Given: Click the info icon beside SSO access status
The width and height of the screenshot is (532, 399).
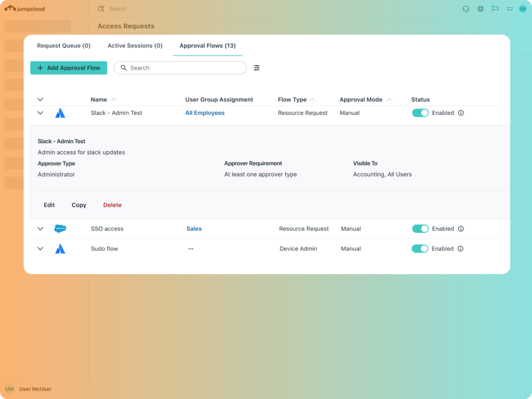Looking at the screenshot, I should click(461, 229).
